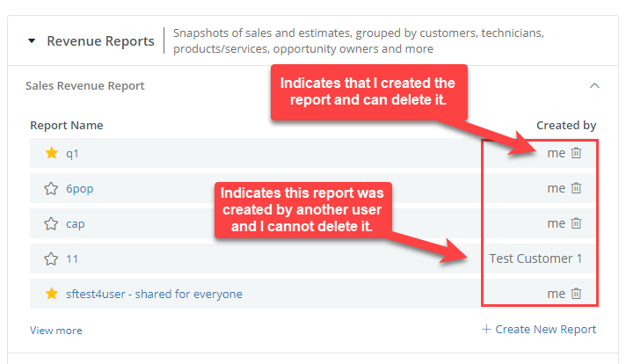Expand list with View more
Image resolution: width=626 pixels, height=364 pixels.
click(56, 331)
